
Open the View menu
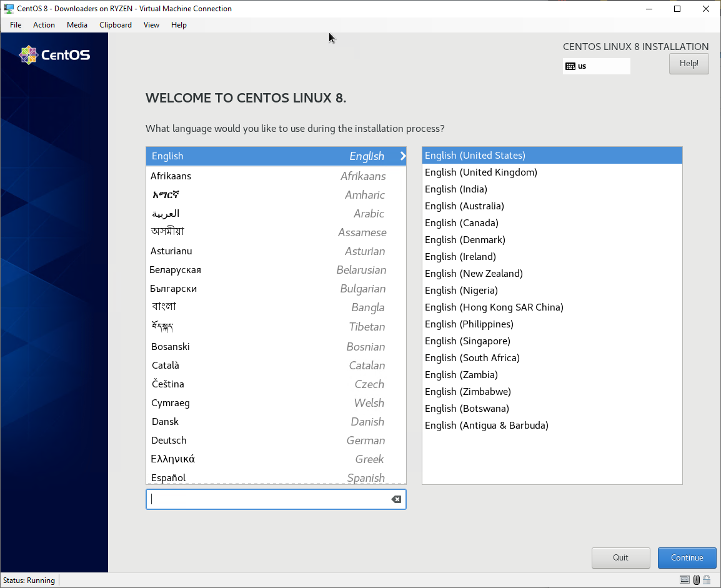point(151,25)
